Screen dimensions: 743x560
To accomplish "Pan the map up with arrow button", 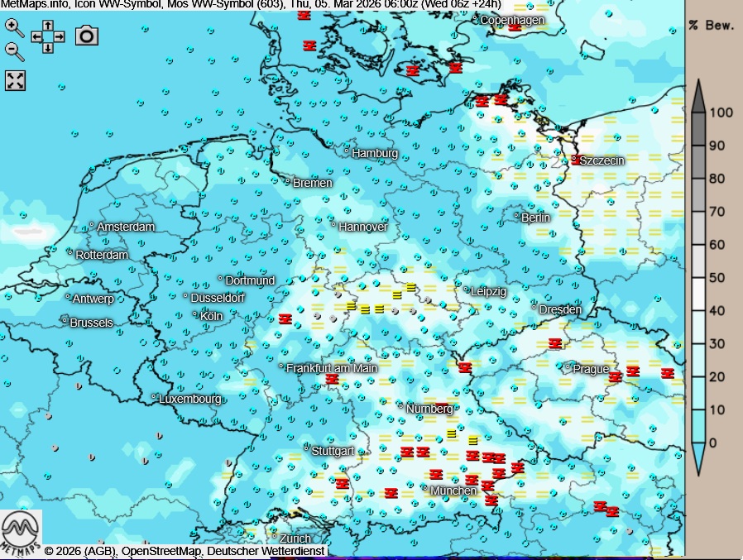I will [x=48, y=26].
